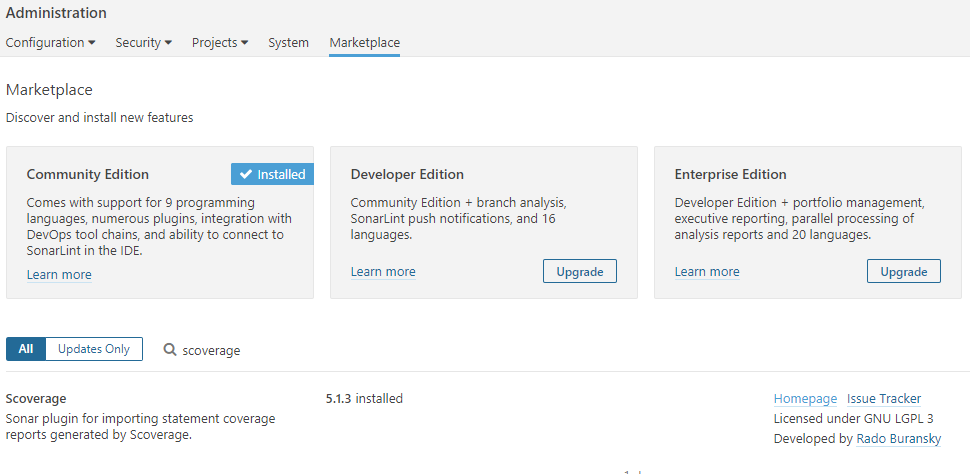Go to the System tab

288,43
